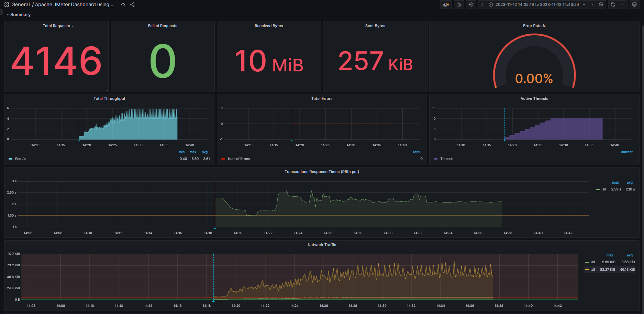The height and width of the screenshot is (314, 644).
Task: Sort Total Throughput legend by avg
Action: pyautogui.click(x=204, y=152)
